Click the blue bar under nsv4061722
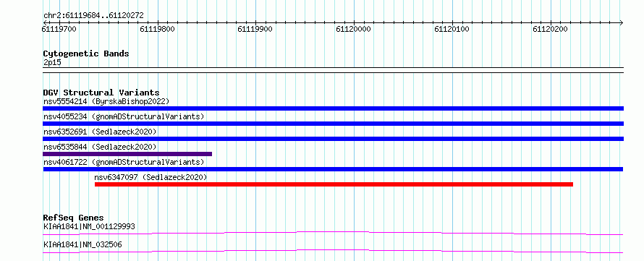Viewport: 644px width, 261px height. click(x=333, y=169)
